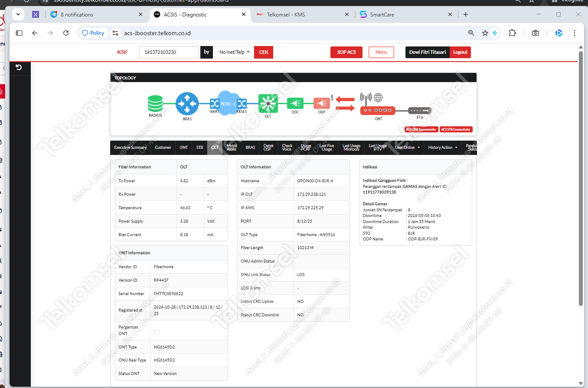Click the ACS STB Connectivity button
Viewport: 588px width, 388px height.
click(456, 129)
